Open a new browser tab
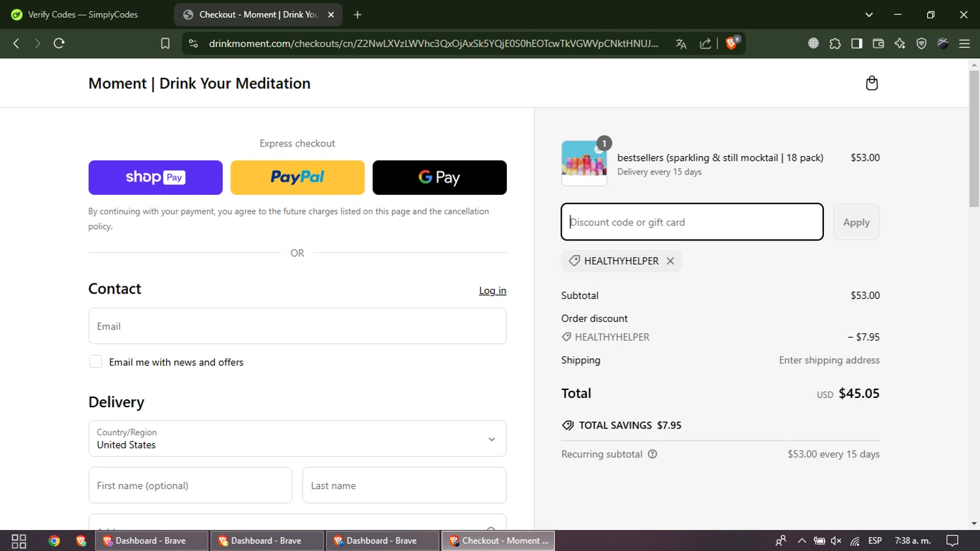The height and width of the screenshot is (551, 980). point(357,14)
